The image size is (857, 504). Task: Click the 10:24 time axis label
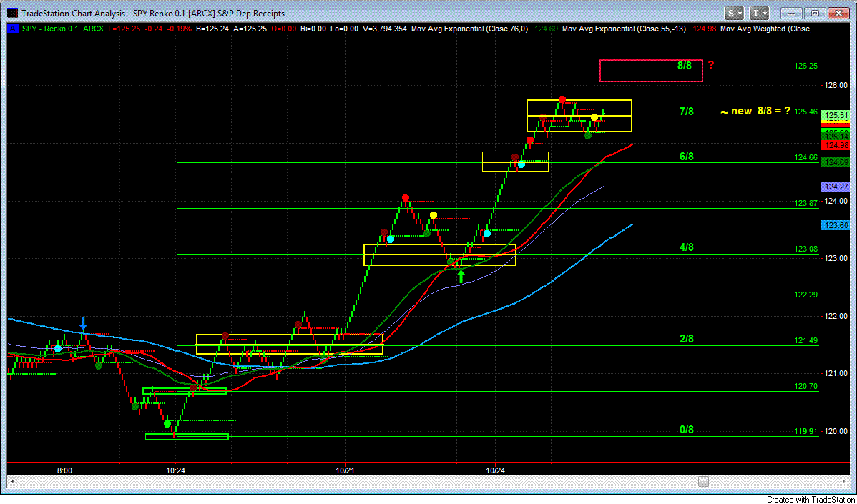(x=175, y=469)
